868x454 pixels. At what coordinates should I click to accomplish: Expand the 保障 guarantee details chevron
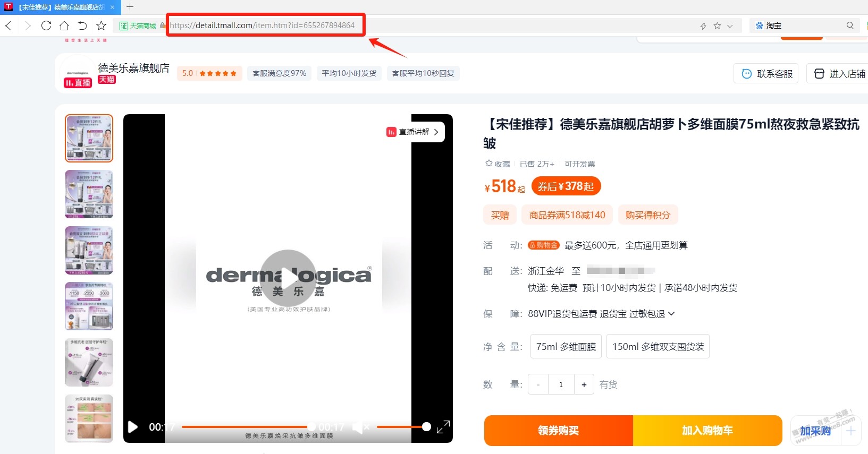click(671, 314)
